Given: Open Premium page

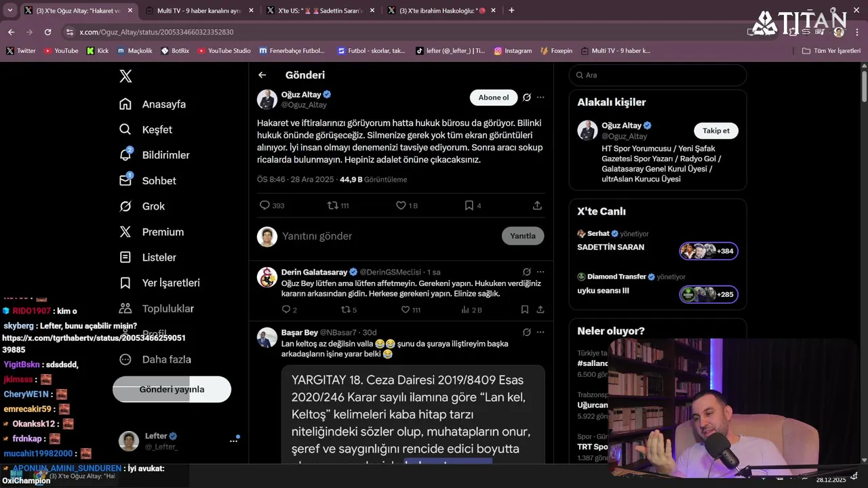Looking at the screenshot, I should click(151, 232).
